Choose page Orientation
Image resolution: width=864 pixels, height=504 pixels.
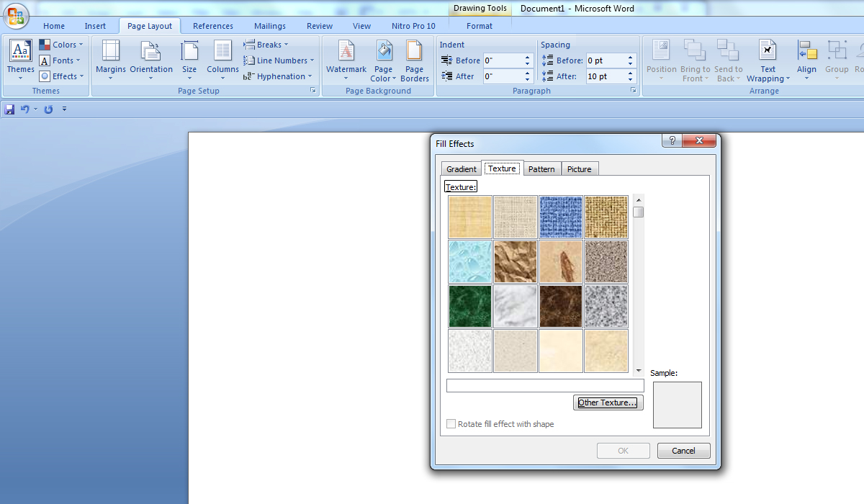[x=151, y=60]
